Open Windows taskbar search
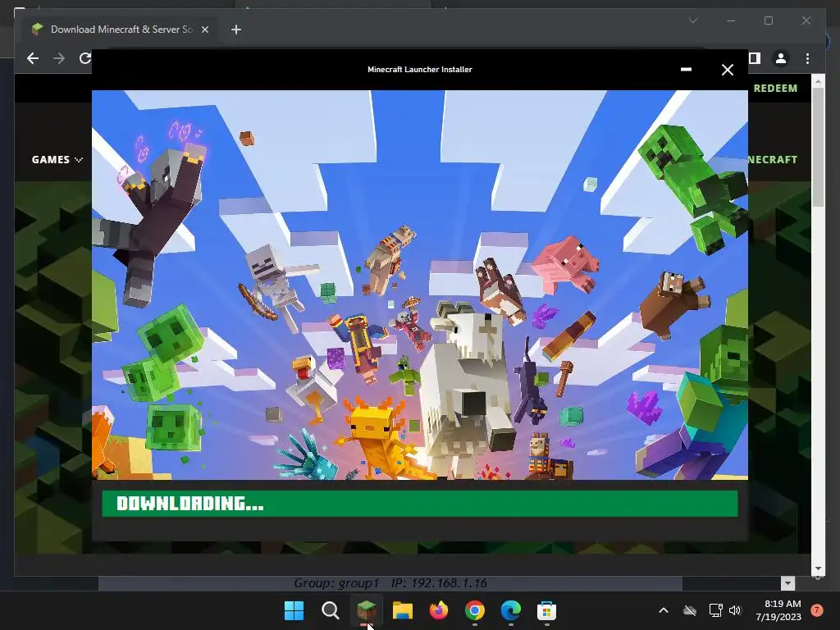Screen dimensions: 840x630 [x=330, y=610]
